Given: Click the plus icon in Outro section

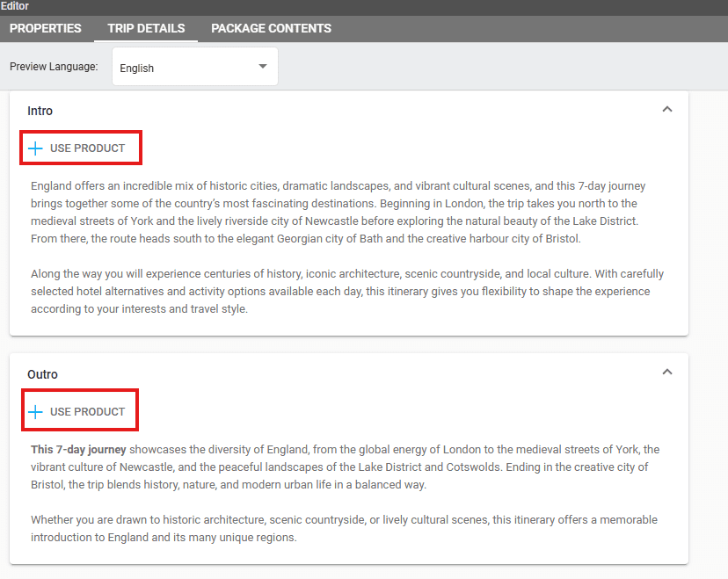Looking at the screenshot, I should (x=35, y=412).
